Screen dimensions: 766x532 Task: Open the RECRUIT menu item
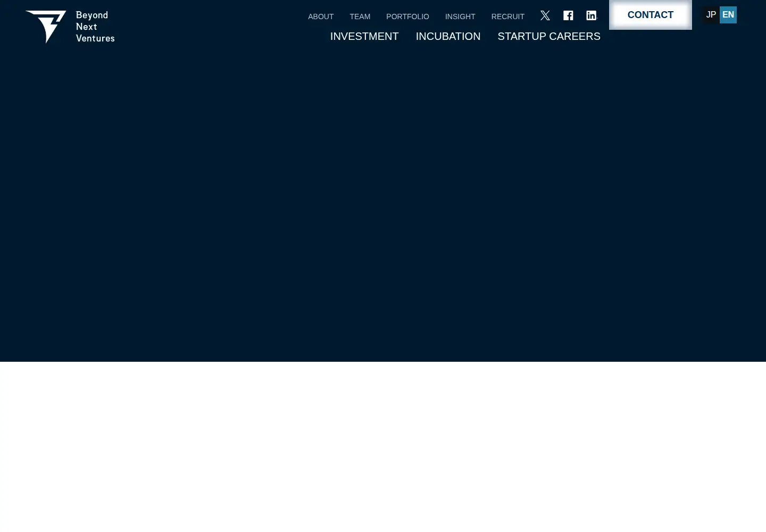tap(508, 16)
